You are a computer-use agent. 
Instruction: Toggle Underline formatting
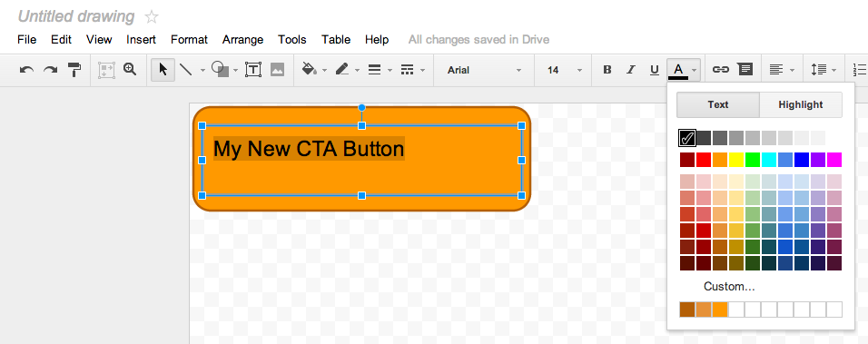click(x=655, y=70)
